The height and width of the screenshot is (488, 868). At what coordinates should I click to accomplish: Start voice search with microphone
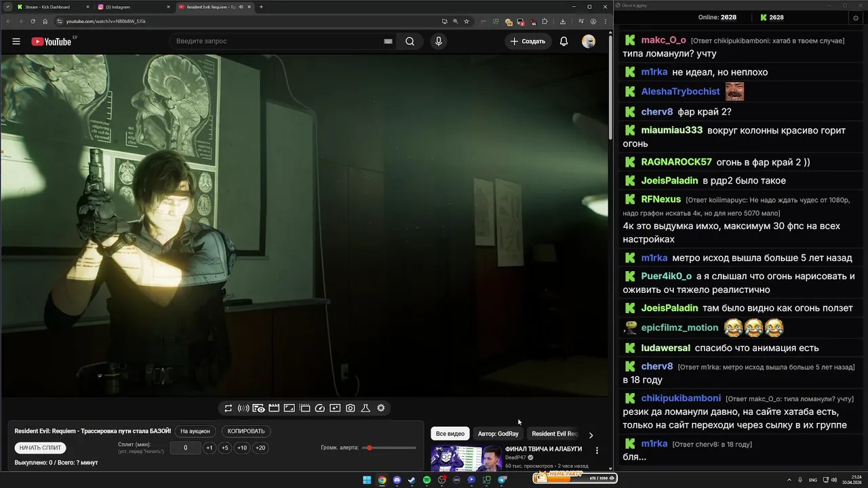[x=439, y=41]
